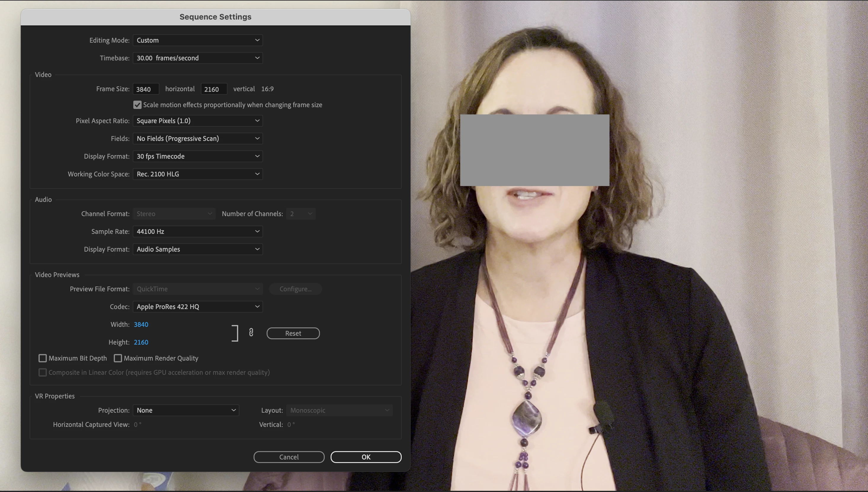Click the width-height chain link icon
Image resolution: width=868 pixels, height=492 pixels.
click(251, 333)
